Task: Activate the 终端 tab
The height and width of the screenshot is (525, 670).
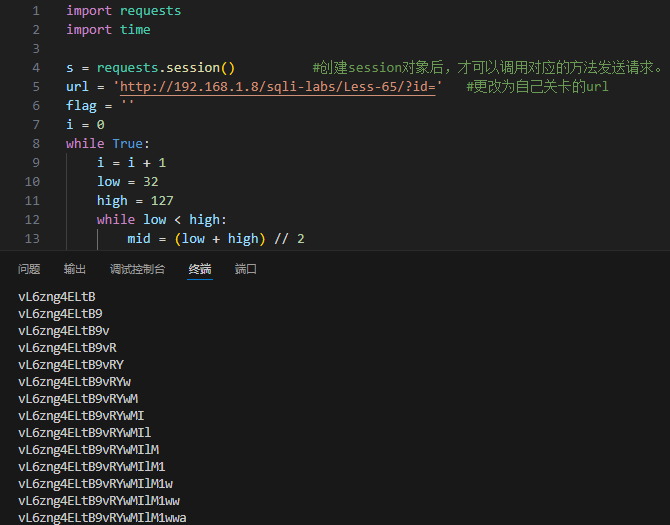Action: [x=200, y=269]
